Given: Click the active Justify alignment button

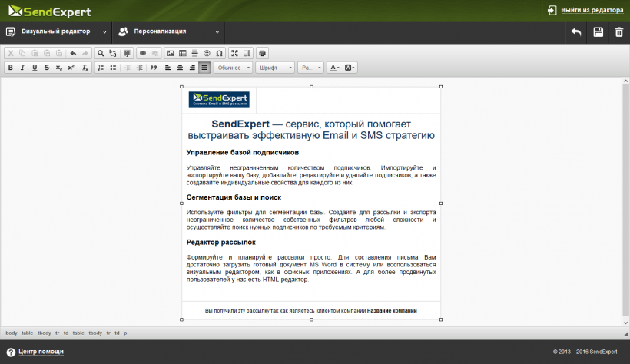Looking at the screenshot, I should click(204, 68).
